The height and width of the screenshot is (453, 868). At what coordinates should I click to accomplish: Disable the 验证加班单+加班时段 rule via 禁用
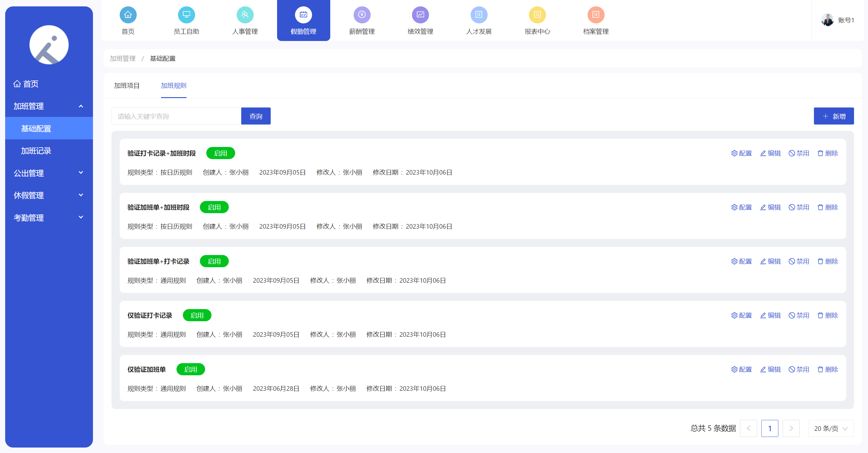point(799,207)
